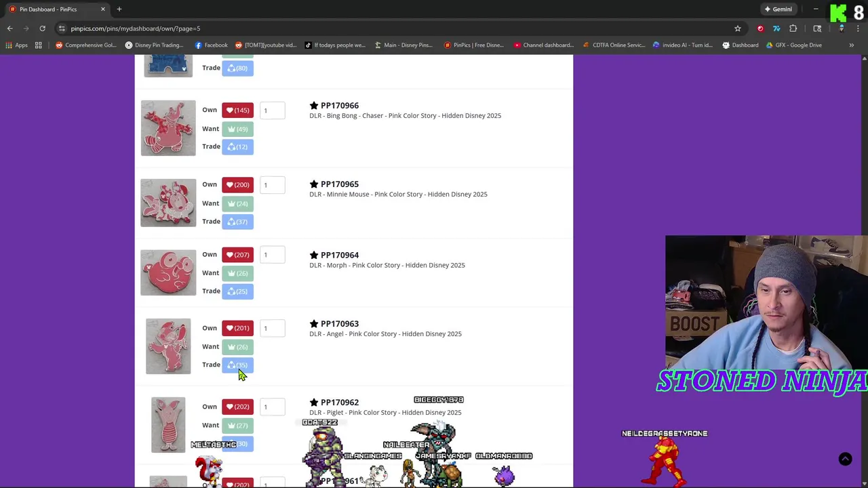Click the site info icon in address bar
The height and width of the screenshot is (488, 868).
pos(62,28)
